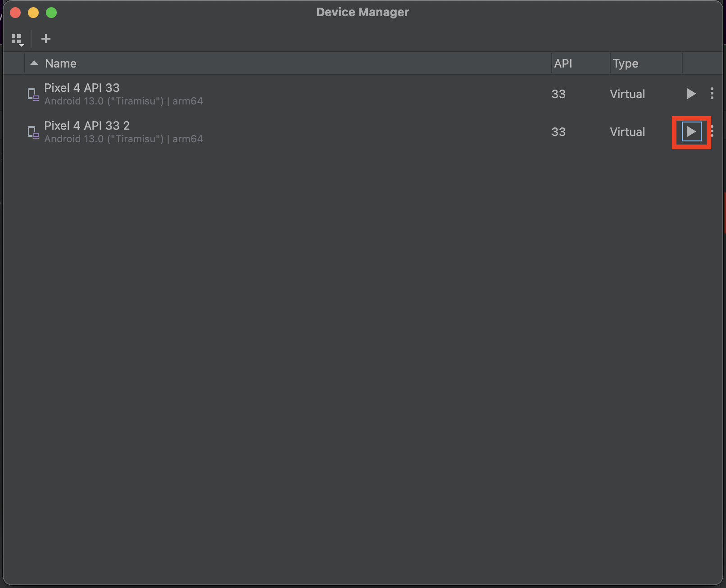
Task: Minimize the Device Manager window
Action: tap(33, 13)
